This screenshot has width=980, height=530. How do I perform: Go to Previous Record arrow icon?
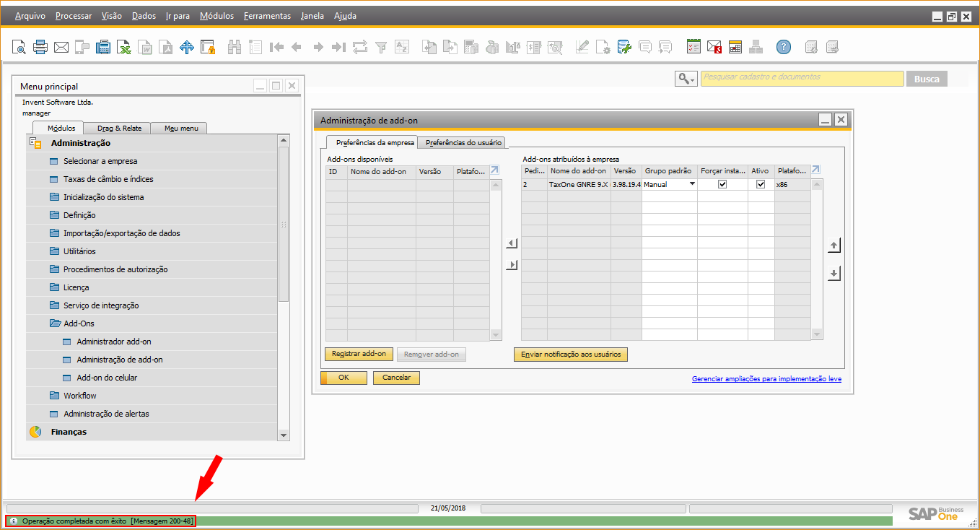(297, 48)
